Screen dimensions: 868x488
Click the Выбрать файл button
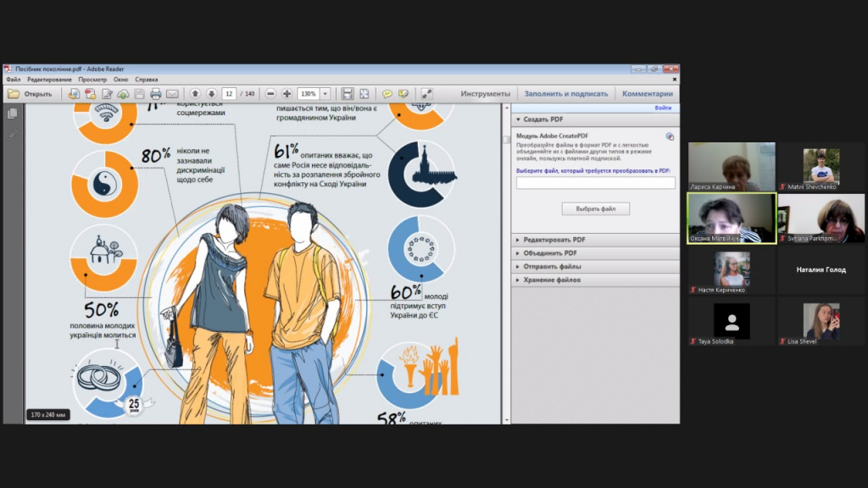pyautogui.click(x=596, y=208)
